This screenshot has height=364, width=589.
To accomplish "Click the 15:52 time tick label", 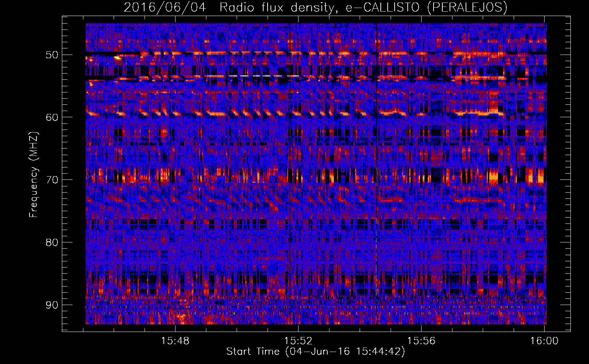I will [x=299, y=341].
